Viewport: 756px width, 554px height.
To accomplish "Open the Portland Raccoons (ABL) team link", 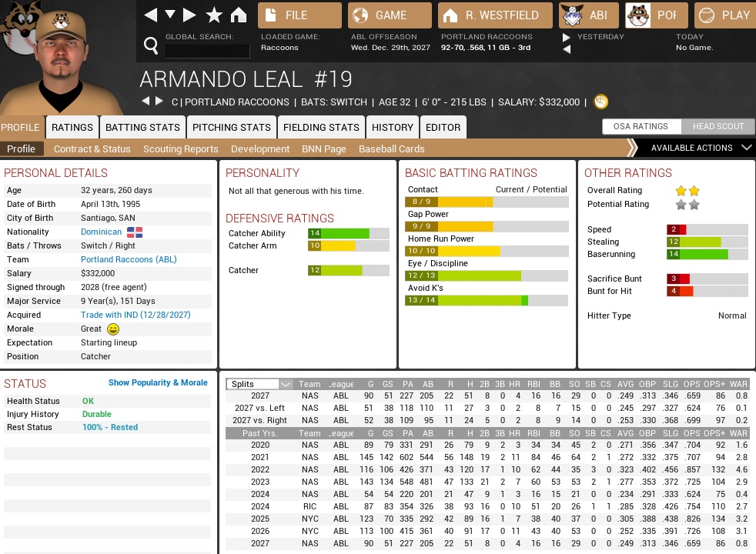I will [129, 259].
